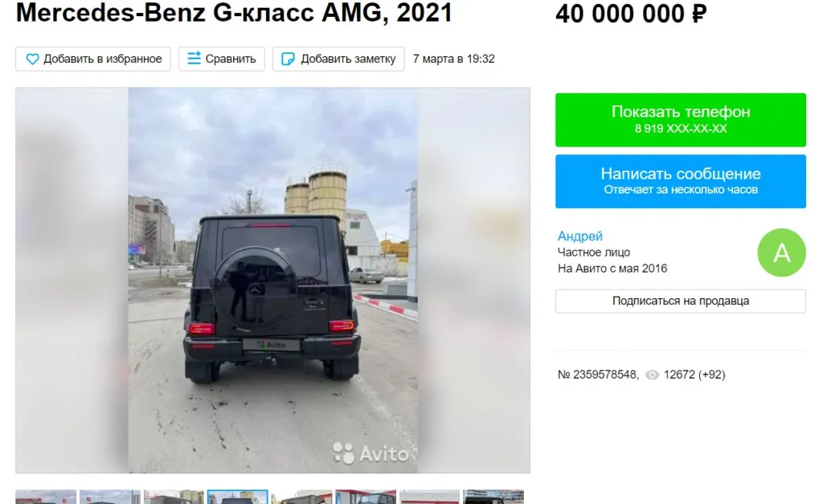The width and height of the screenshot is (823, 504).
Task: Open seller profile link Андрей
Action: tap(580, 236)
